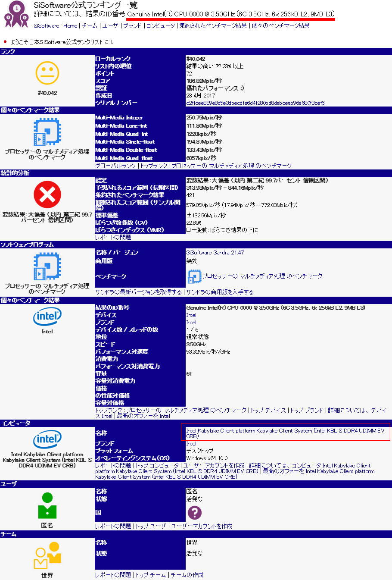Click the red X deviation warning icon

click(x=47, y=194)
